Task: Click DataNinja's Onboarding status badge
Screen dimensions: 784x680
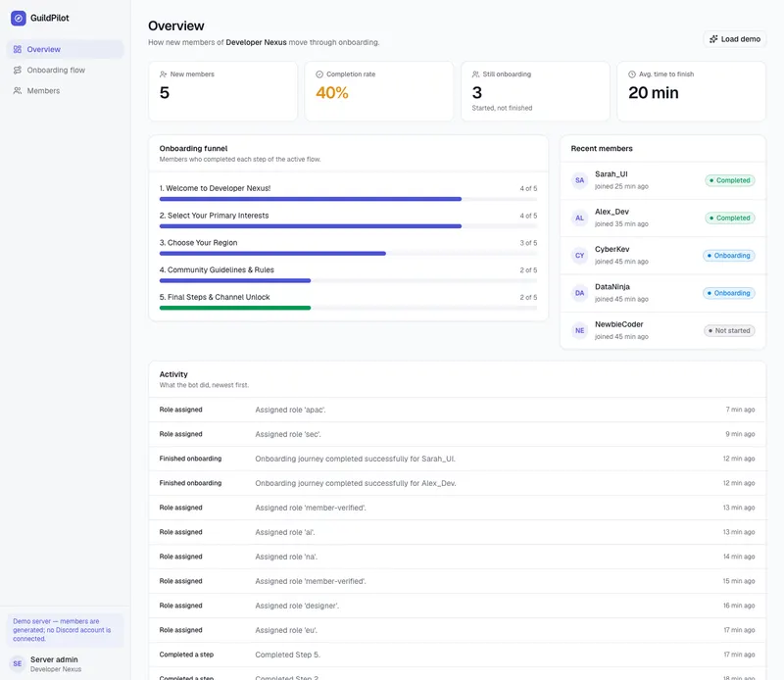Action: [x=729, y=293]
